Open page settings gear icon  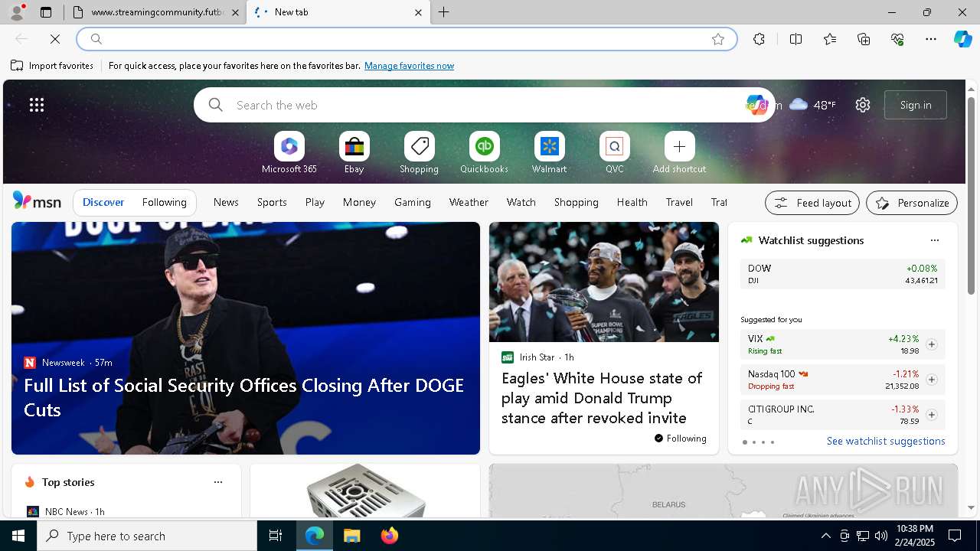click(863, 105)
